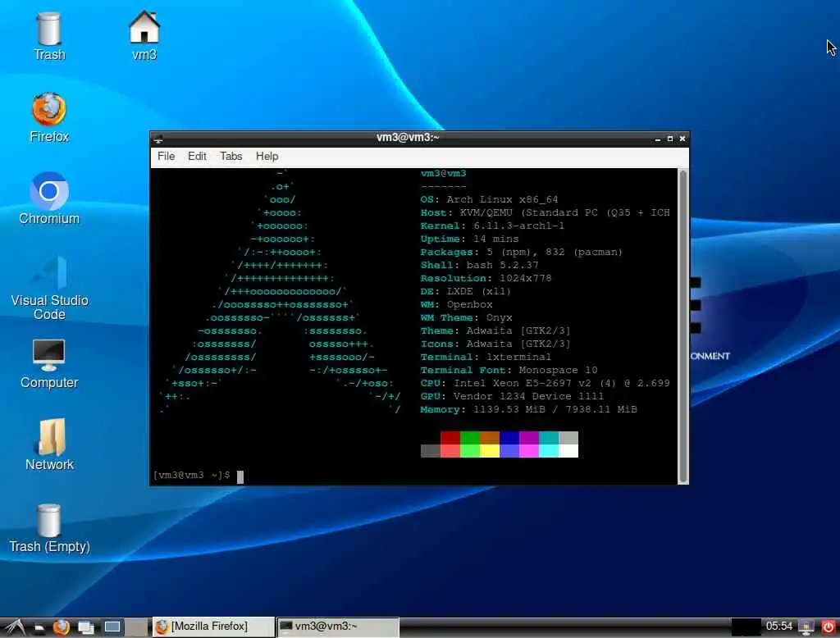Image resolution: width=840 pixels, height=638 pixels.
Task: Launch Firefox from the taskbar quick launcher
Action: point(62,627)
